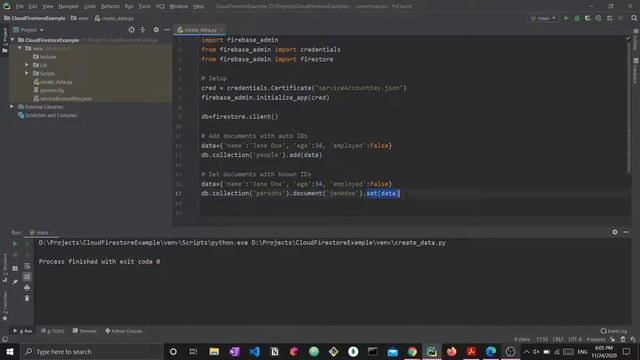Viewport: 640px width, 360px height.
Task: Open Python Console tab
Action: (124, 331)
